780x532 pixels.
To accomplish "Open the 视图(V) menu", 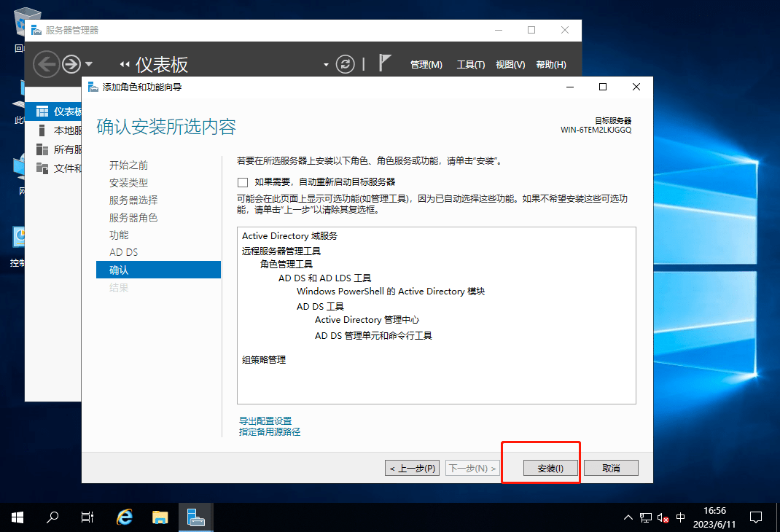I will tap(510, 65).
